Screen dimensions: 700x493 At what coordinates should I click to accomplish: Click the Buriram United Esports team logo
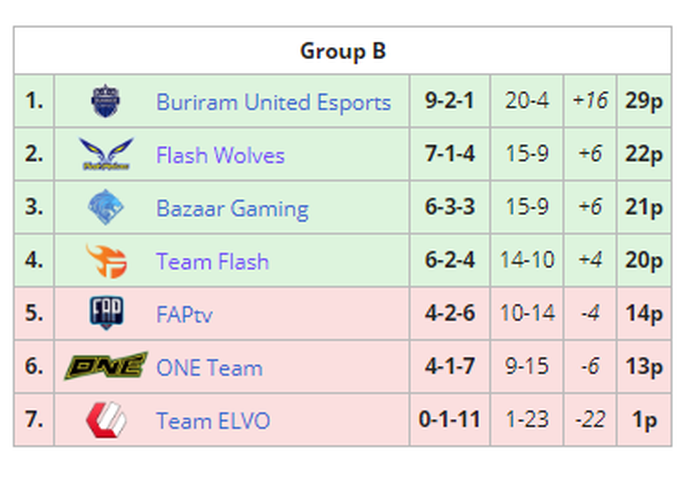coord(105,101)
